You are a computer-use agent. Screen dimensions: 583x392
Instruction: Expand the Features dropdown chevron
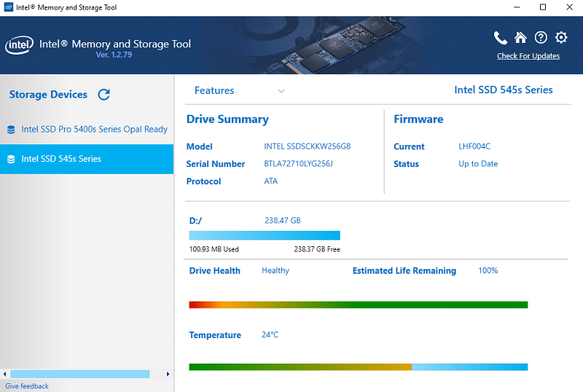[281, 91]
